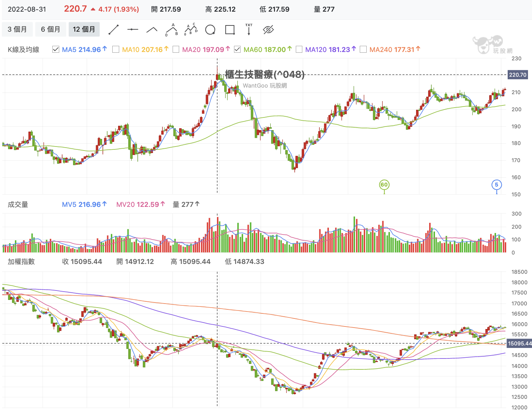532x413 pixels.
Task: Click the K線及均線 section heading
Action: 24,49
